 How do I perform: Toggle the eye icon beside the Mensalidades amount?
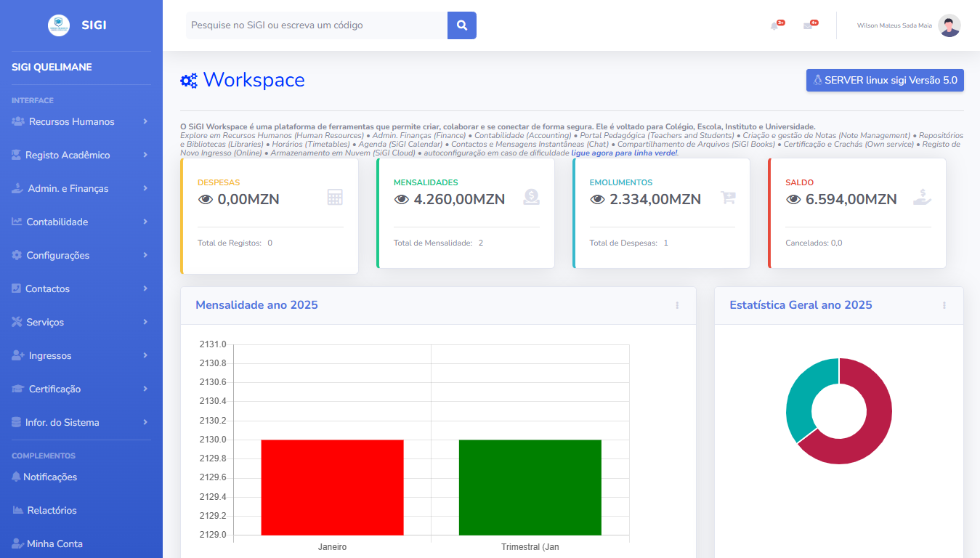coord(402,199)
